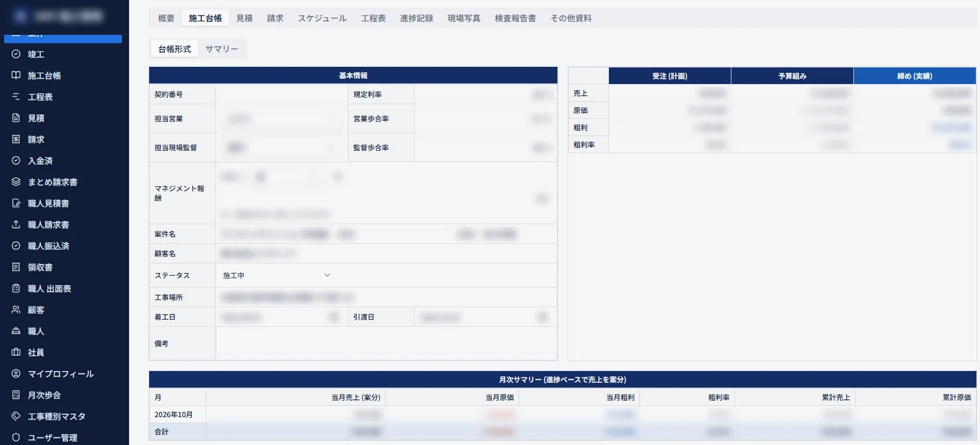Click the 工程表 sidebar icon
The image size is (980, 445).
(16, 96)
